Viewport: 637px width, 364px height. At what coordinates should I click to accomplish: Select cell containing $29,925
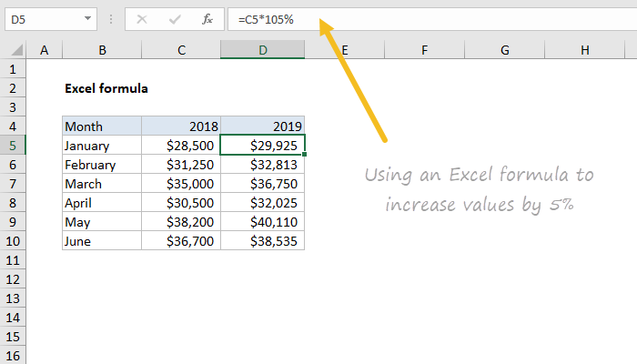coord(262,146)
